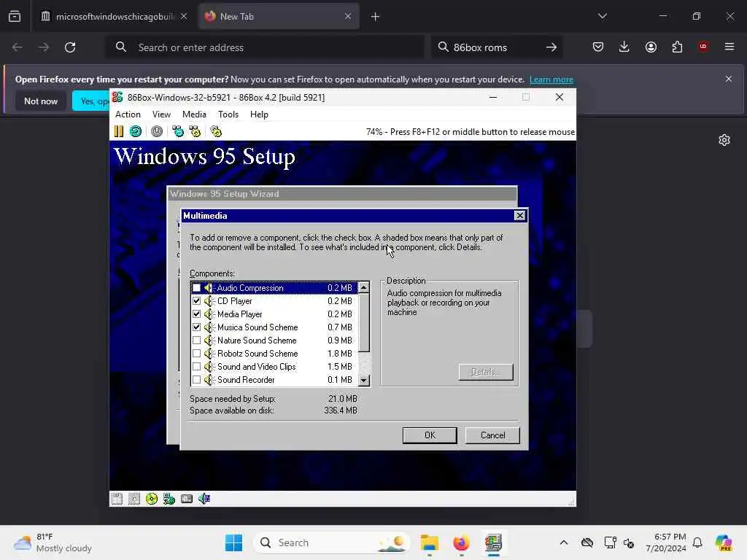The height and width of the screenshot is (560, 747).
Task: Open the clock showing 6:57 PM
Action: tap(666, 542)
